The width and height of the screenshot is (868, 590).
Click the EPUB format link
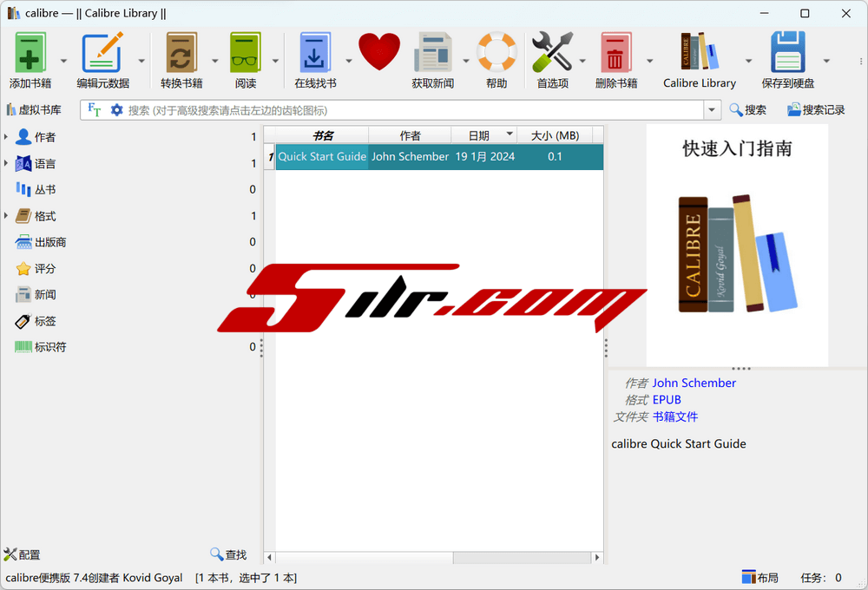point(667,400)
